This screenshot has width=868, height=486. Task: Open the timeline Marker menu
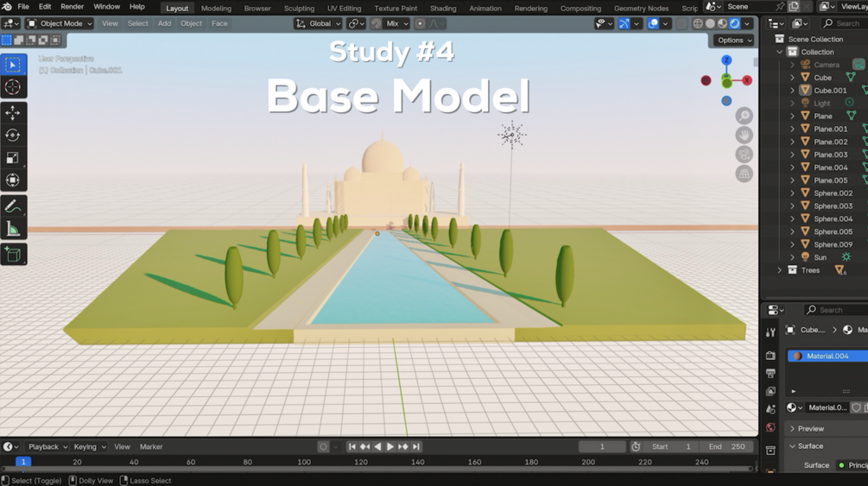151,446
